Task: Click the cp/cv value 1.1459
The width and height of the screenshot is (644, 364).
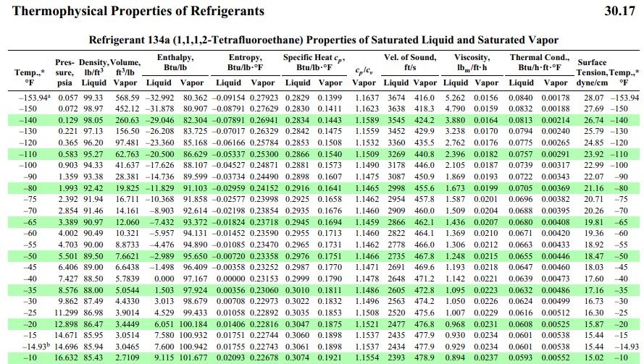Action: pyautogui.click(x=367, y=222)
